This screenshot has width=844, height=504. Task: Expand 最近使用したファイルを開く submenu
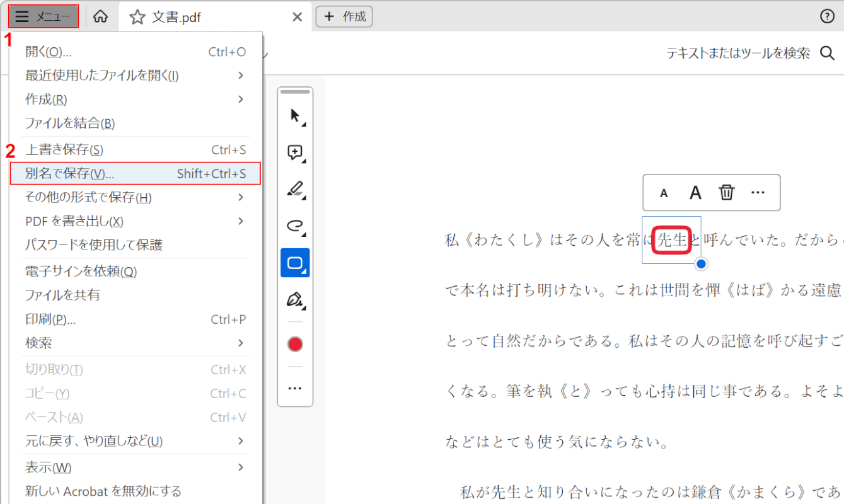tap(136, 76)
